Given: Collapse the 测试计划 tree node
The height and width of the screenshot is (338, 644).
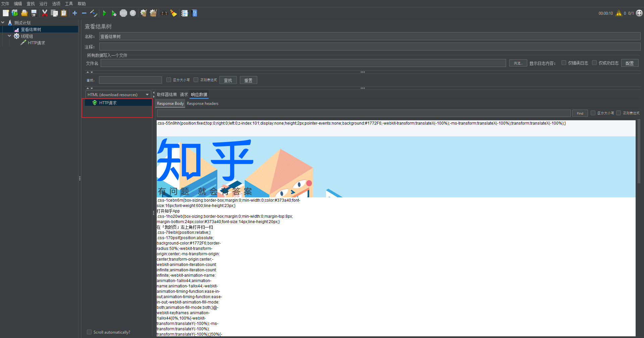Looking at the screenshot, I should pos(3,22).
